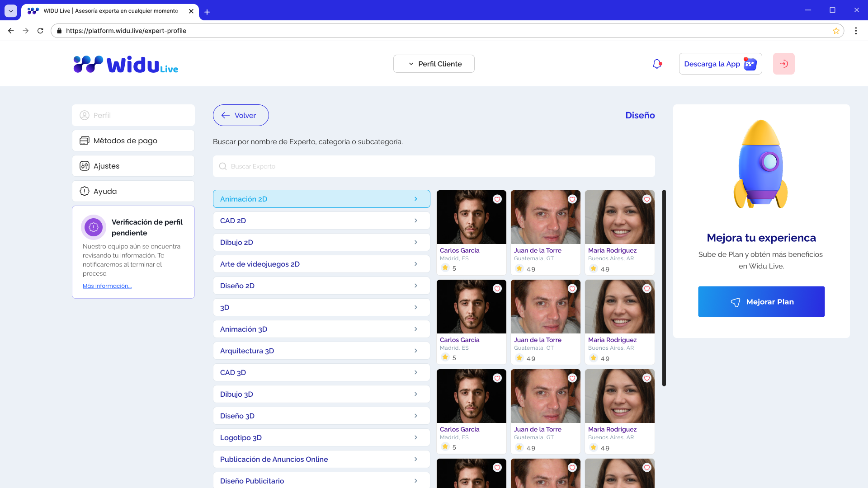Expand the CAD 2D subcategory chevron
Viewport: 868px width, 488px height.
click(416, 221)
